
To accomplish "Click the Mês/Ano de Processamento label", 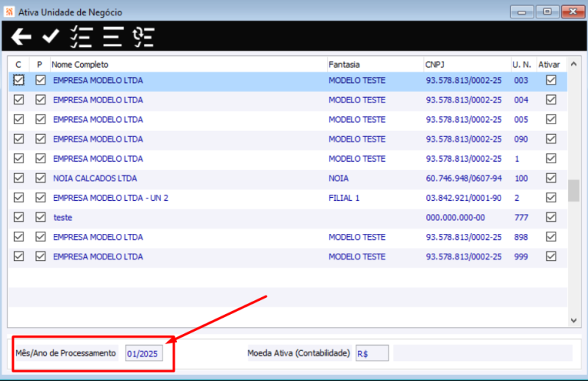I will click(x=65, y=353).
